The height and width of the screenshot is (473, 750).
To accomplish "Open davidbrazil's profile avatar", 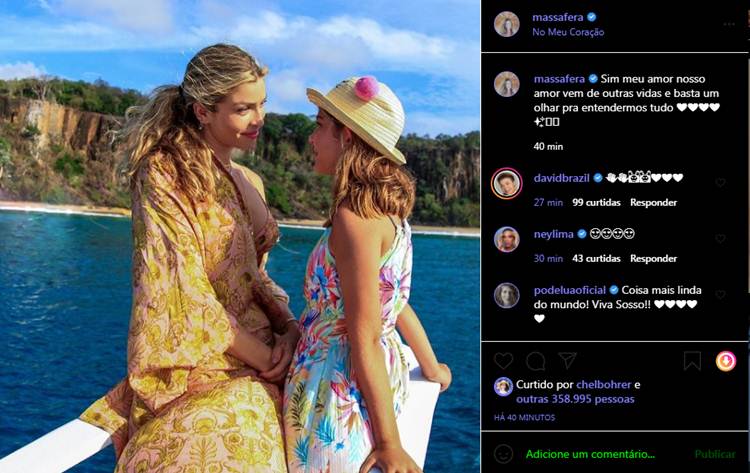I will 507,183.
